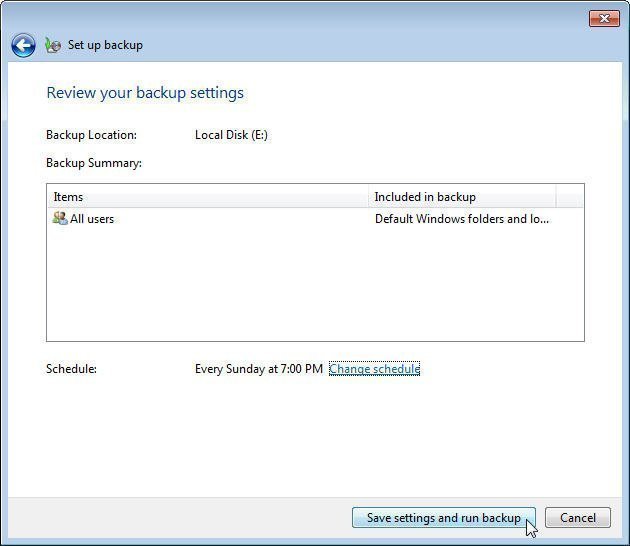
Task: Select the All users group icon
Action: tap(60, 219)
